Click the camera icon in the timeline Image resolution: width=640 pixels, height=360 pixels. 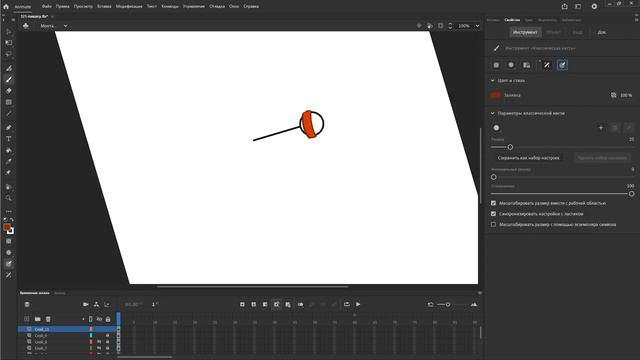tap(86, 304)
